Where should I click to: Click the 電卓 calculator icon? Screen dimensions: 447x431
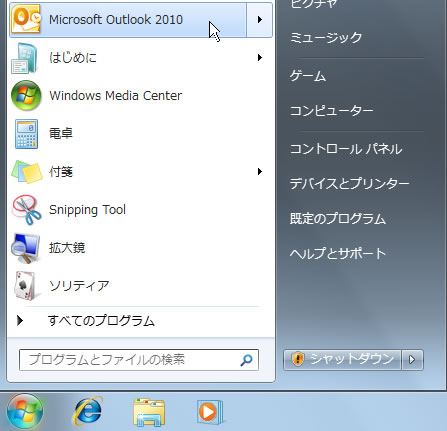point(26,134)
